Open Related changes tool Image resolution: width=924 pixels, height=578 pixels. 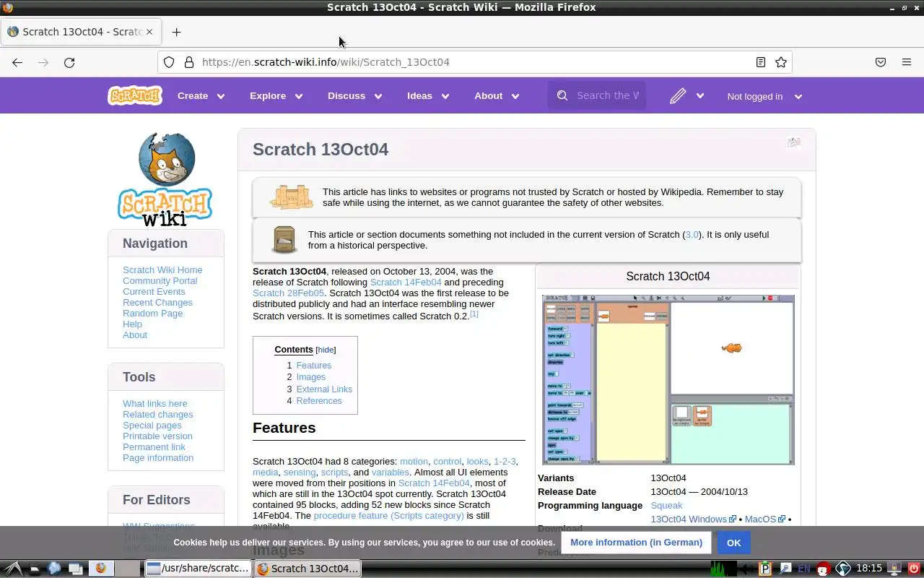click(x=157, y=414)
